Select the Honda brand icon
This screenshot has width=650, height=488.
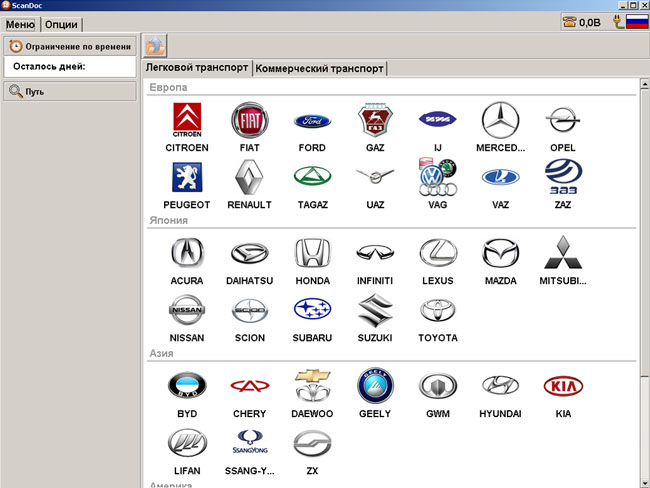pyautogui.click(x=312, y=254)
